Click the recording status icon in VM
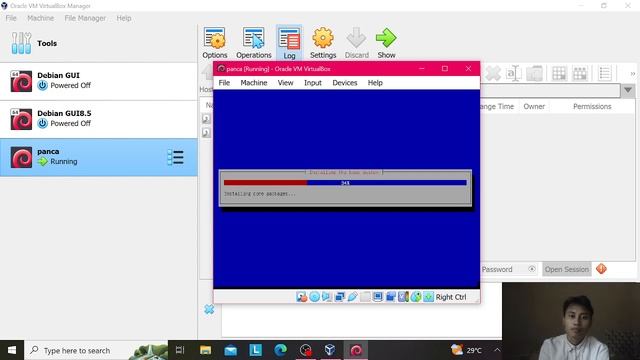640x360 pixels. click(403, 297)
